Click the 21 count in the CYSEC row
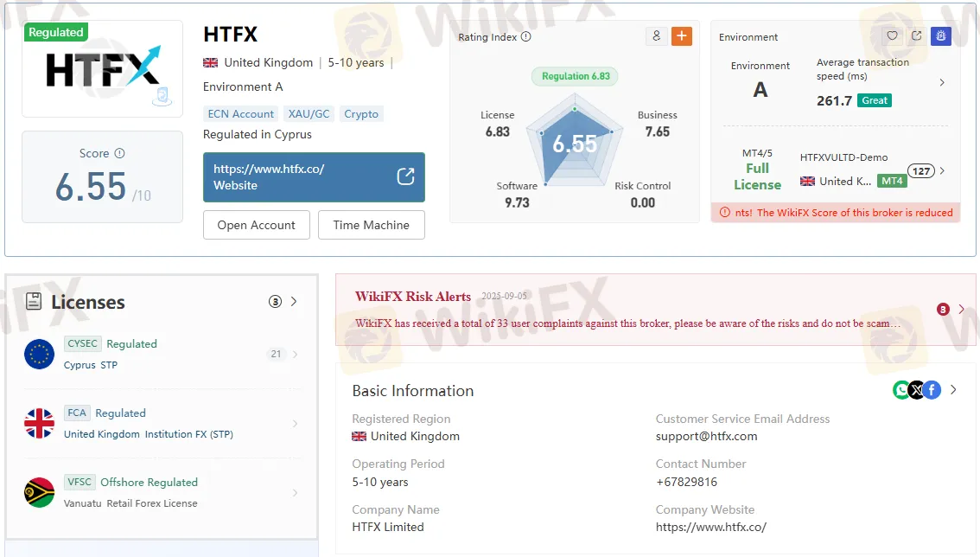This screenshot has width=980, height=557. (276, 355)
